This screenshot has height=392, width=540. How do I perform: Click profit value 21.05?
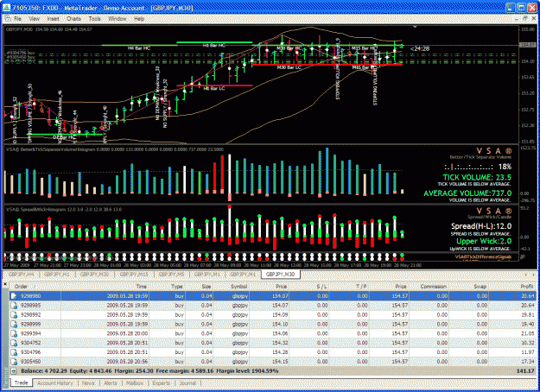pos(528,333)
